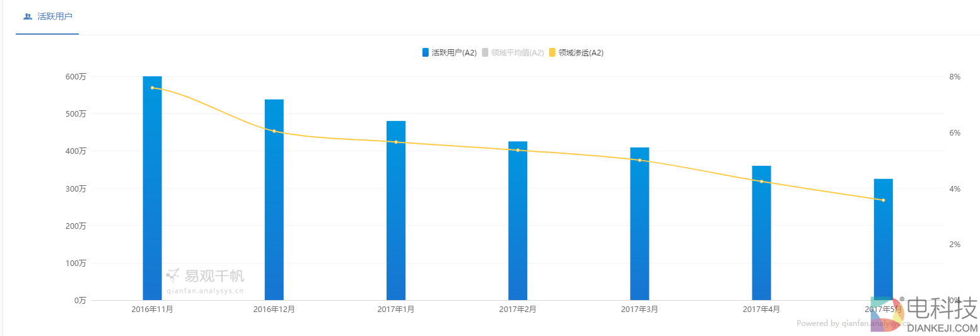Click yellow line point at 2016年11月
This screenshot has height=336, width=980.
click(x=152, y=88)
